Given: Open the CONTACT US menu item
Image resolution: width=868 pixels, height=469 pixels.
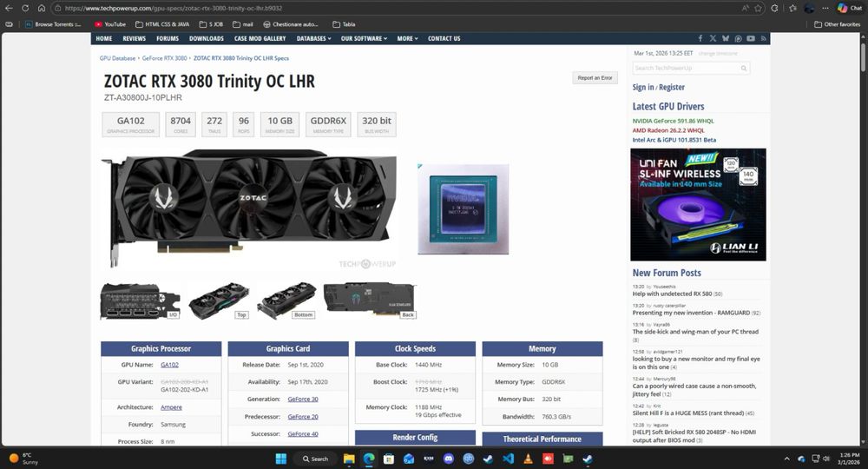Looking at the screenshot, I should pos(444,38).
